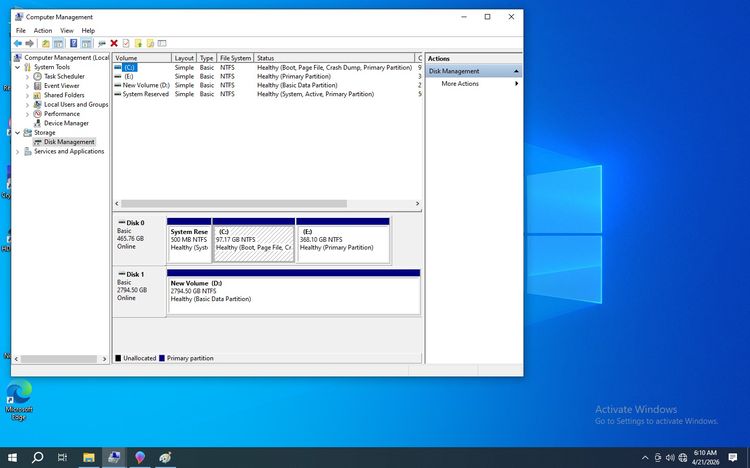Screen dimensions: 750x468
Task: Expand Services and Applications node arrow
Action: tap(18, 151)
